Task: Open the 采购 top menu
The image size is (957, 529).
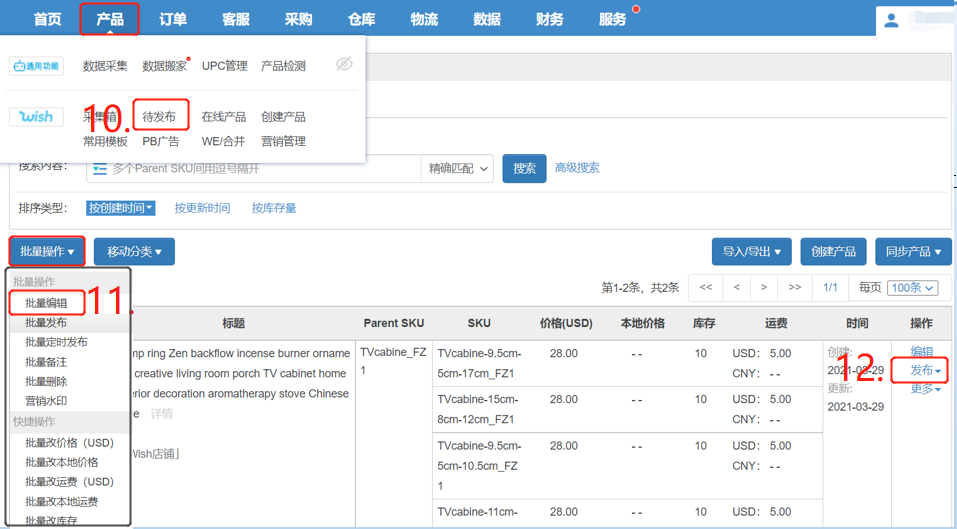Action: pyautogui.click(x=298, y=20)
